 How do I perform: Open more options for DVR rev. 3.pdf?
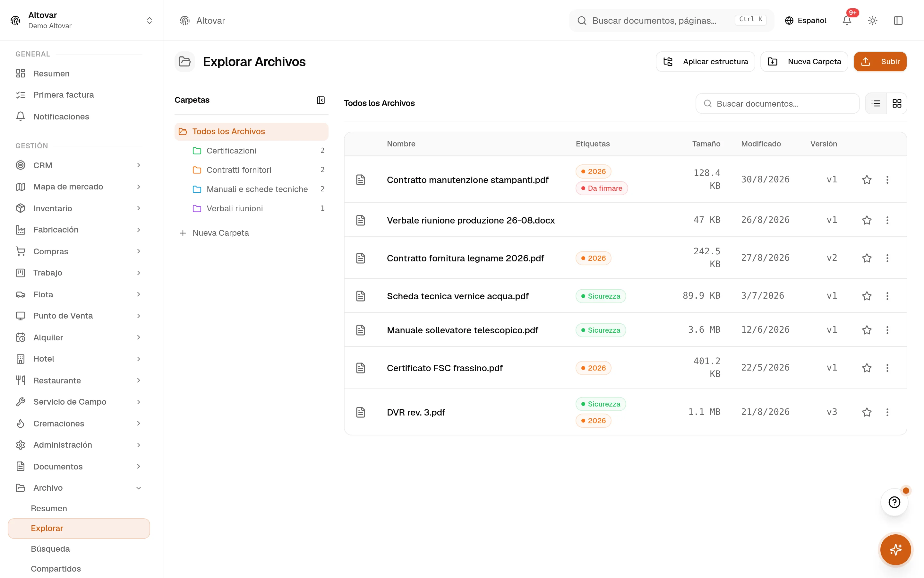[887, 412]
